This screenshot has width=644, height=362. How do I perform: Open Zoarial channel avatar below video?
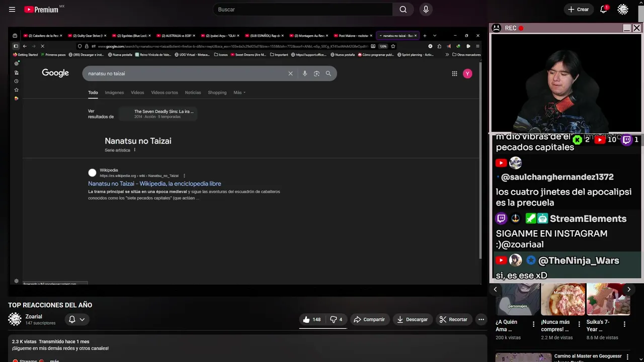(x=15, y=319)
